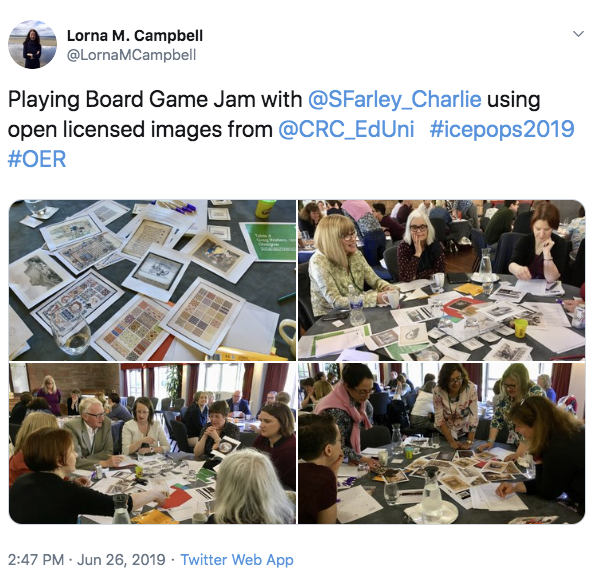Image resolution: width=594 pixels, height=581 pixels.
Task: Open photo of women leaning over image cards
Action: click(442, 444)
